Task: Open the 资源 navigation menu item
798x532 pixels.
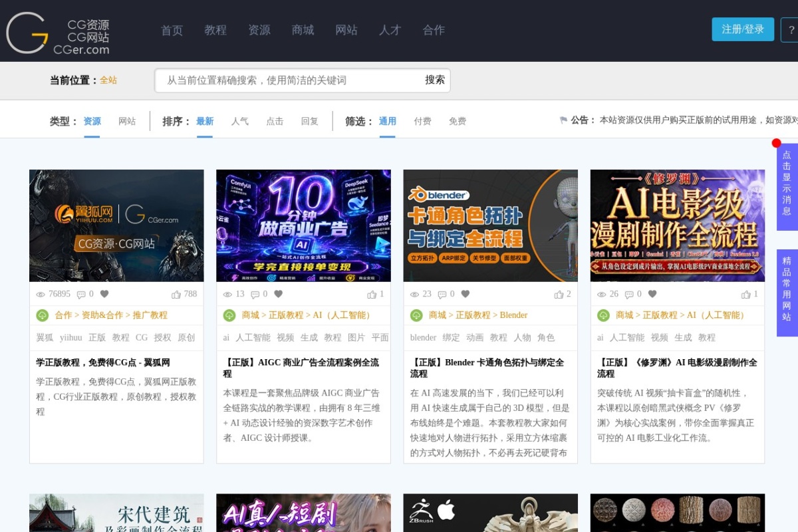Action: [259, 30]
